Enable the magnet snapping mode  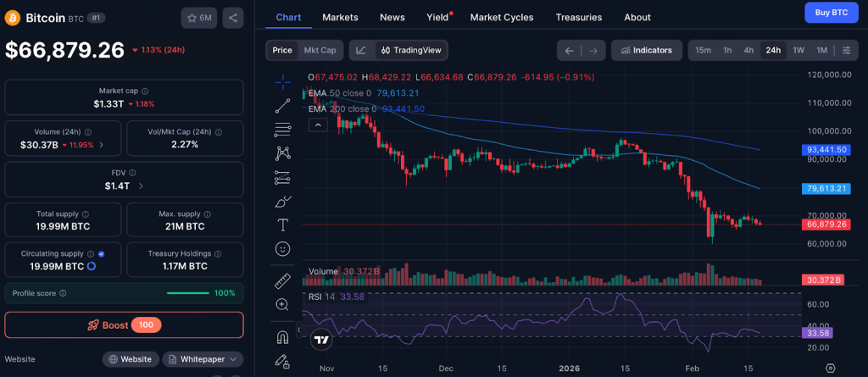283,336
